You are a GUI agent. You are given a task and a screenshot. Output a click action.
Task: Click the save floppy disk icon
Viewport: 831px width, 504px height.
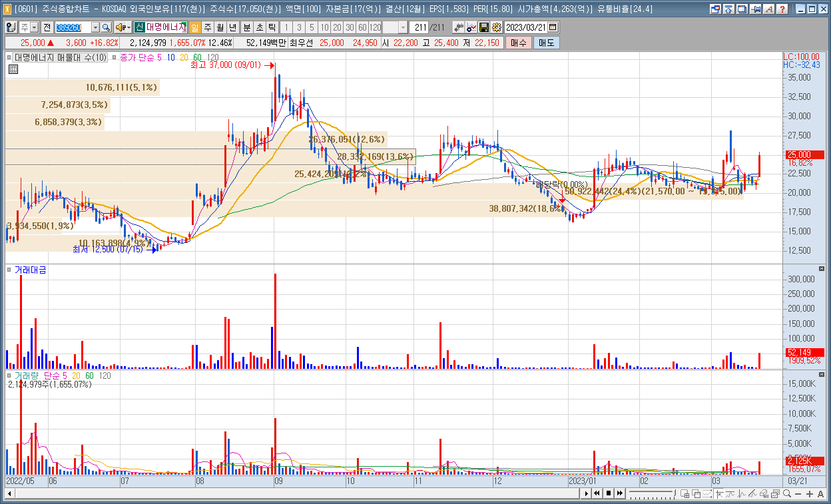[x=484, y=27]
